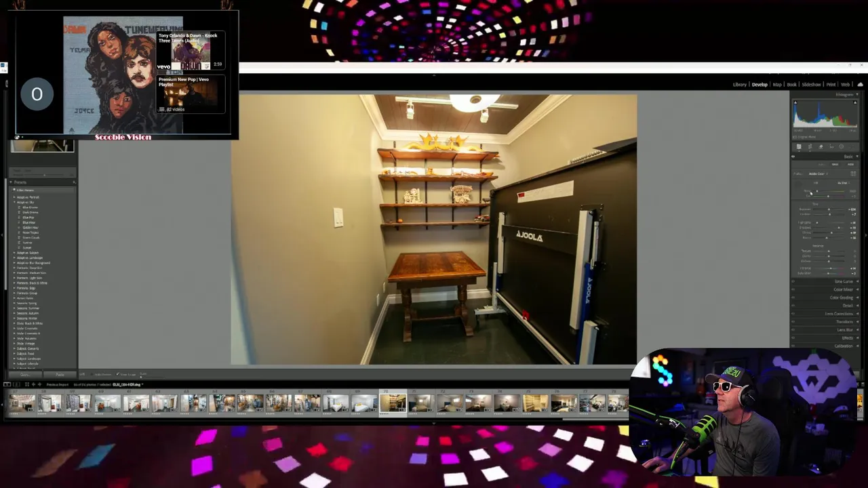This screenshot has width=868, height=488.
Task: Toggle the Show Scope checkbox
Action: 117,374
